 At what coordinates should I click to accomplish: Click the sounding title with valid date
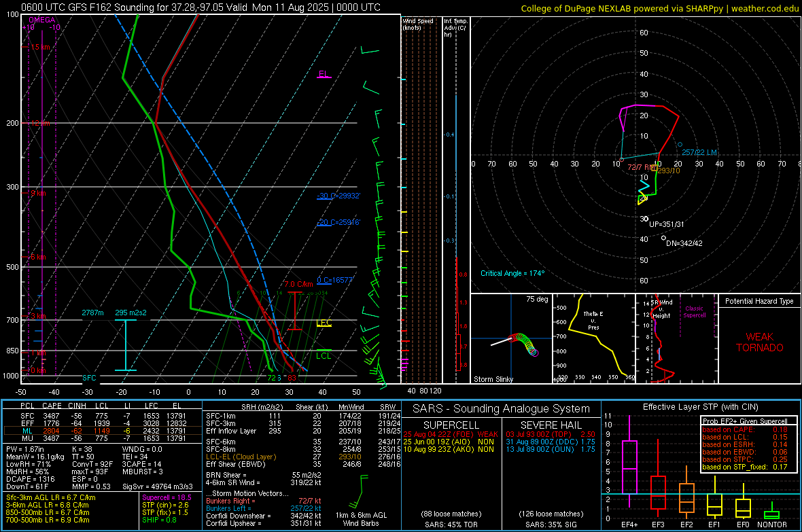pyautogui.click(x=201, y=7)
